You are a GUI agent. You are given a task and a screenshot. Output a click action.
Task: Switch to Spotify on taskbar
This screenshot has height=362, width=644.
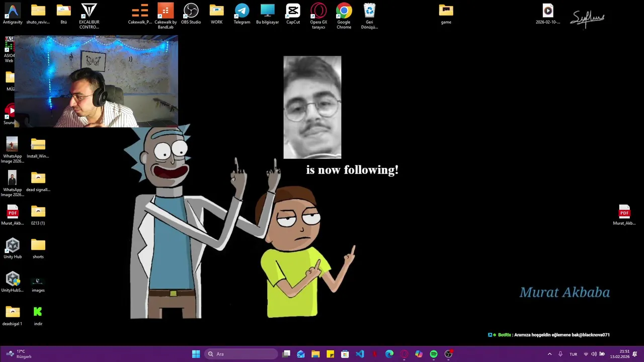point(434,354)
